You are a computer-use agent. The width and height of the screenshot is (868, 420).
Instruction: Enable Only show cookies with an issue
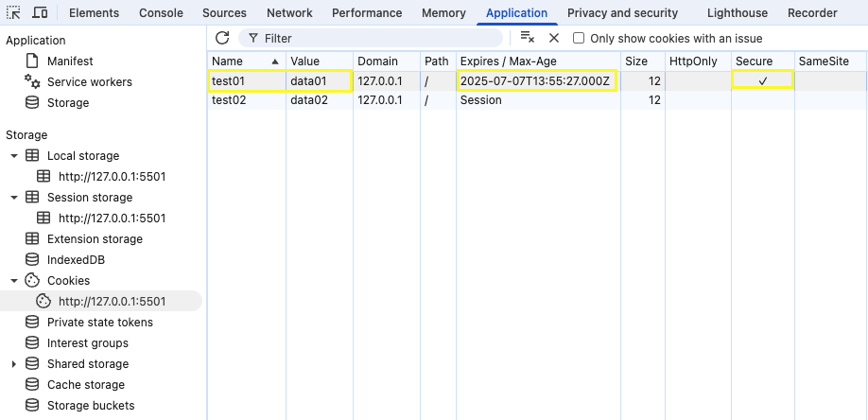click(579, 39)
